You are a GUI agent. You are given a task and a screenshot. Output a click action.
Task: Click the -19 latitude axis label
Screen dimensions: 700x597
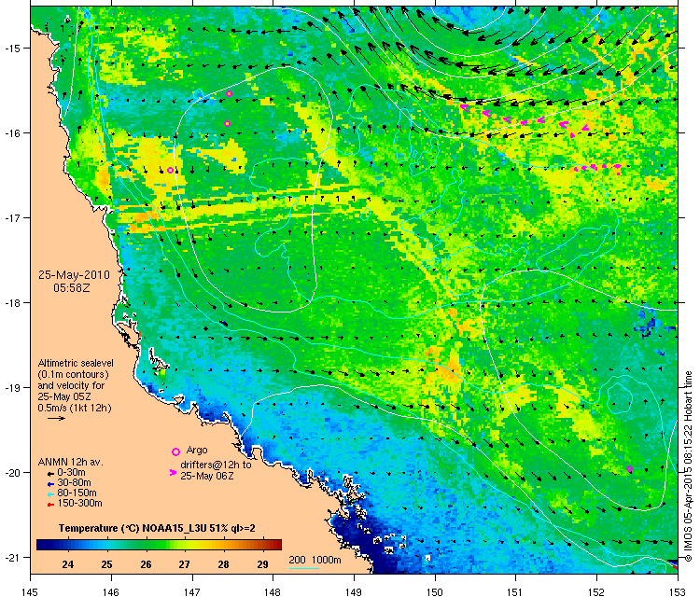point(11,388)
